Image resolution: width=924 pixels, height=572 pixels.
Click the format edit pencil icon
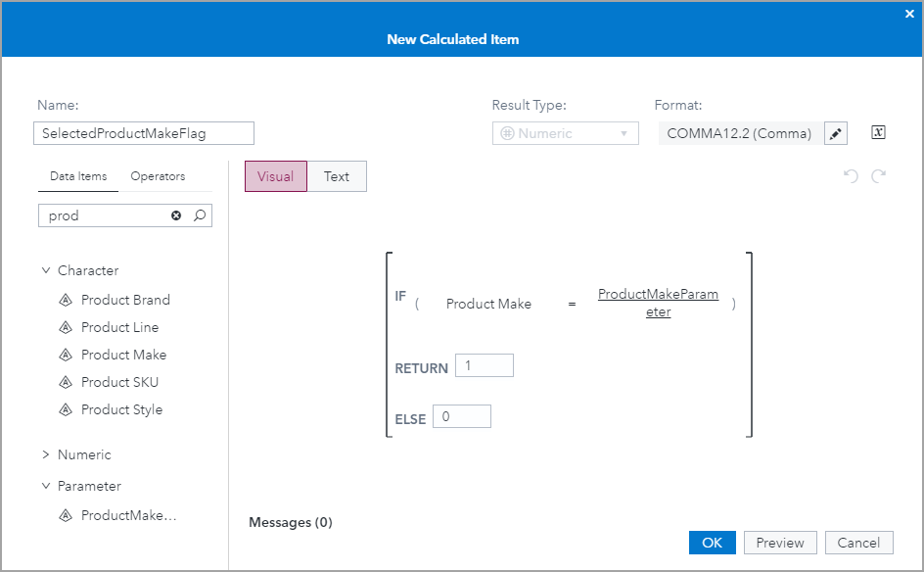click(835, 134)
